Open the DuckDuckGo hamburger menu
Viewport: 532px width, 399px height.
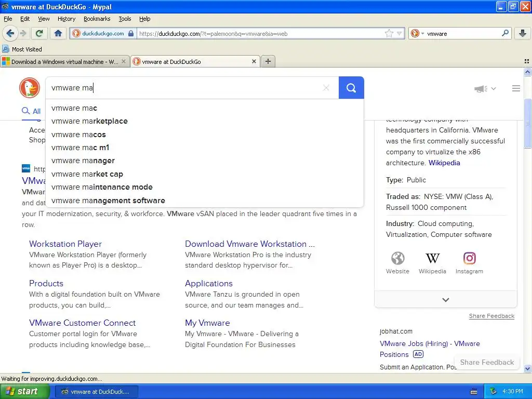[x=516, y=88]
